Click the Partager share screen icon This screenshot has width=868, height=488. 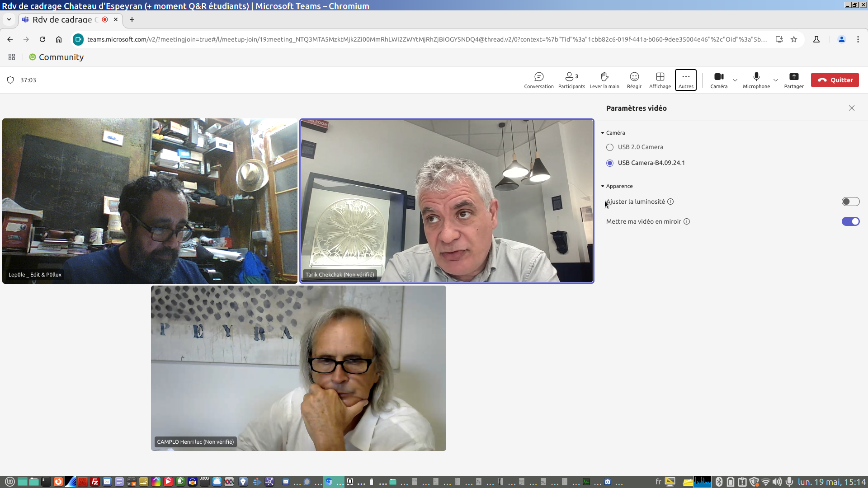(x=793, y=80)
